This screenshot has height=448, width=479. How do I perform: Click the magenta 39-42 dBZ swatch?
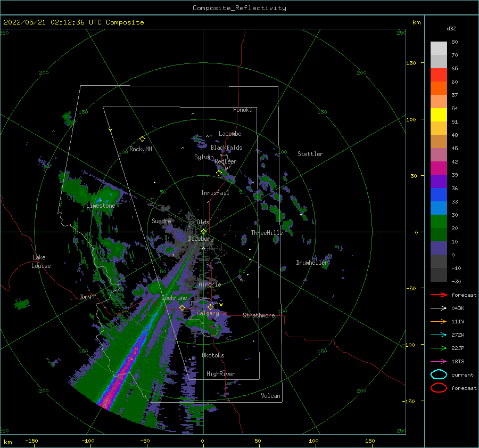(x=439, y=168)
